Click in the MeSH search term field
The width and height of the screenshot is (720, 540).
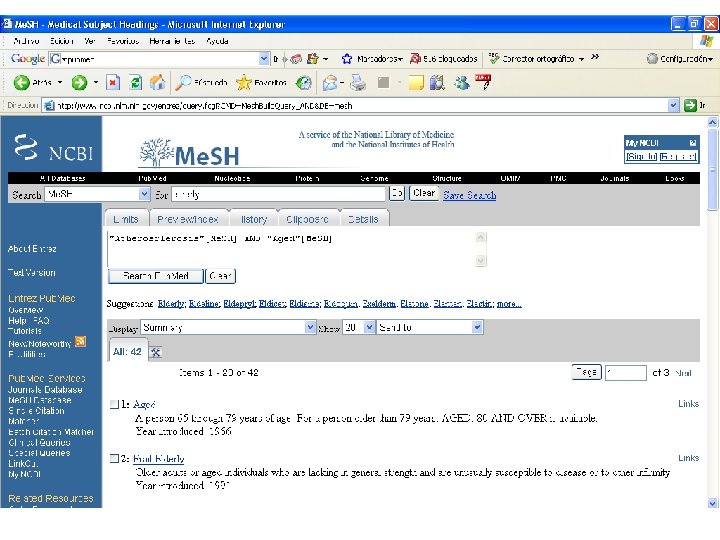coord(279,194)
